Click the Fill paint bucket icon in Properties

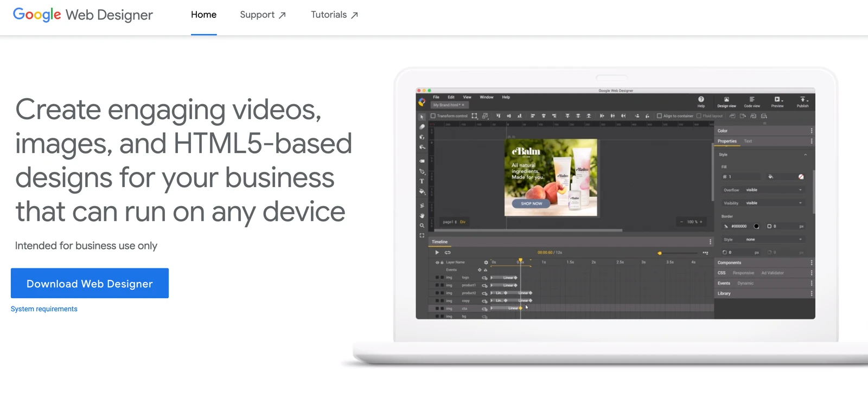click(771, 177)
